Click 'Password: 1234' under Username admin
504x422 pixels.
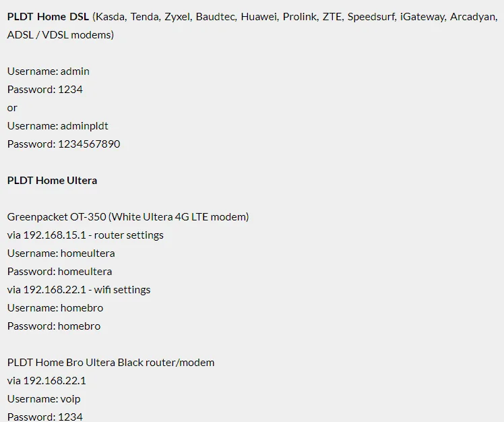click(x=45, y=90)
